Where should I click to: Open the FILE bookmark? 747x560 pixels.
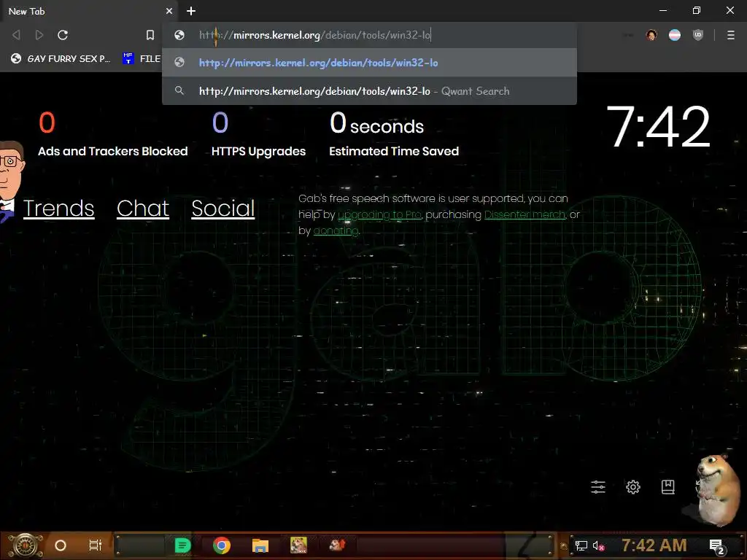coord(142,58)
